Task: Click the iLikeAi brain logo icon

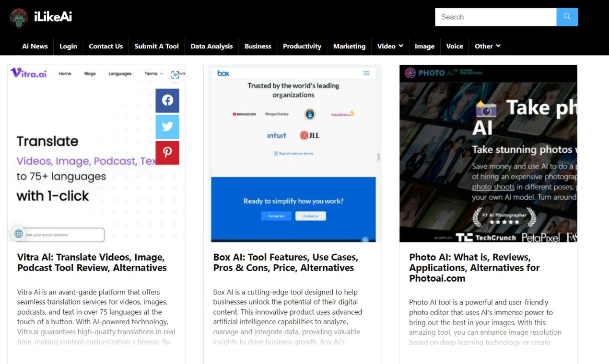Action: tap(18, 17)
